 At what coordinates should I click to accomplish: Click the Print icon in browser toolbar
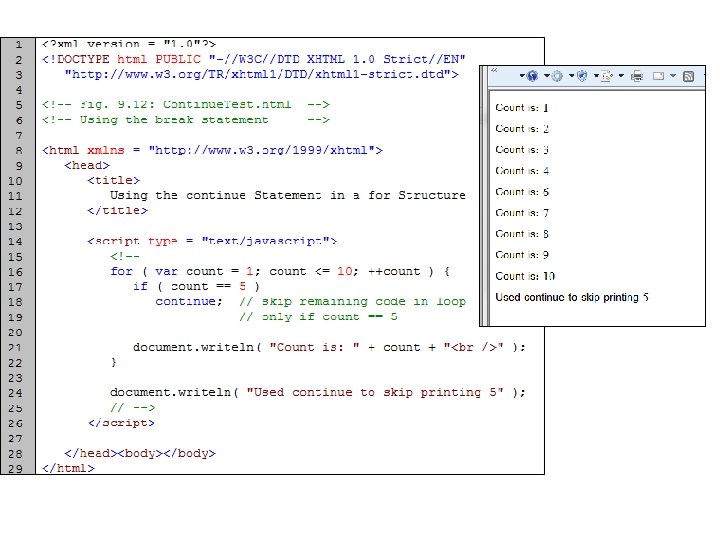[x=637, y=76]
